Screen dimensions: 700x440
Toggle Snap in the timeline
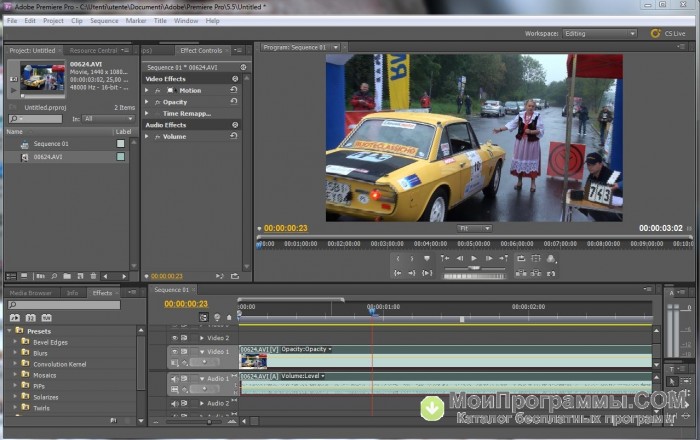point(204,317)
